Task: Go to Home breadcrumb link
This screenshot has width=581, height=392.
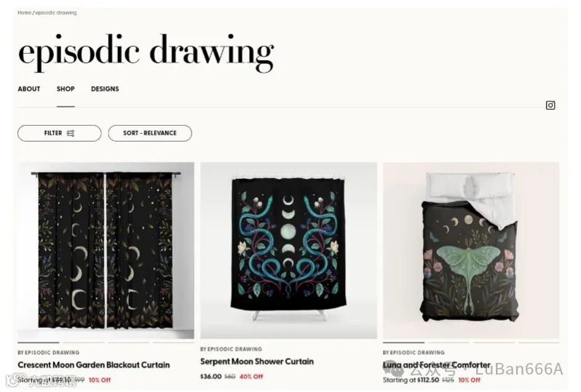Action: 25,12
